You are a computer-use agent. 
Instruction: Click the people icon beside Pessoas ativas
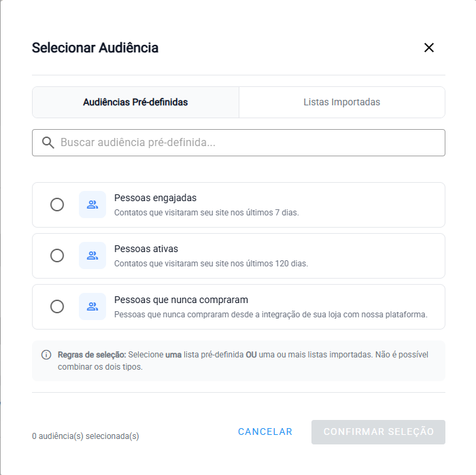point(92,256)
